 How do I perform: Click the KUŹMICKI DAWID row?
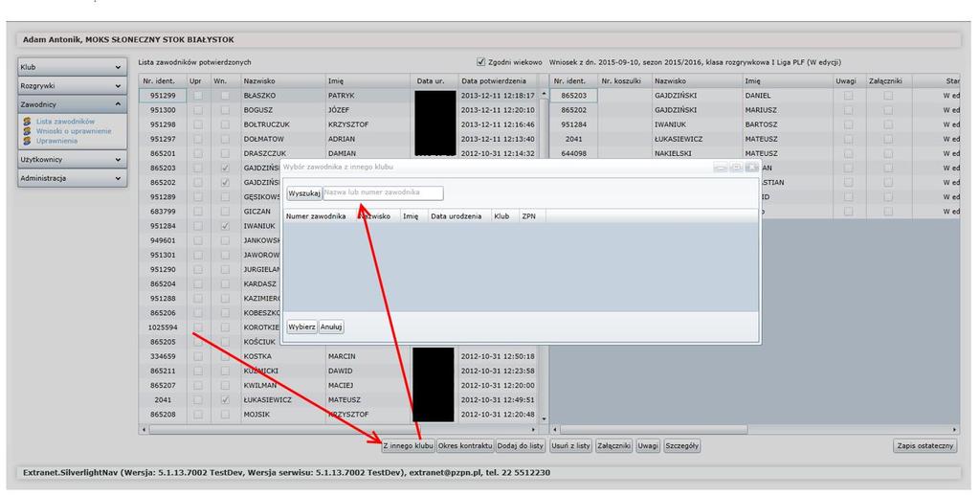tap(338, 371)
